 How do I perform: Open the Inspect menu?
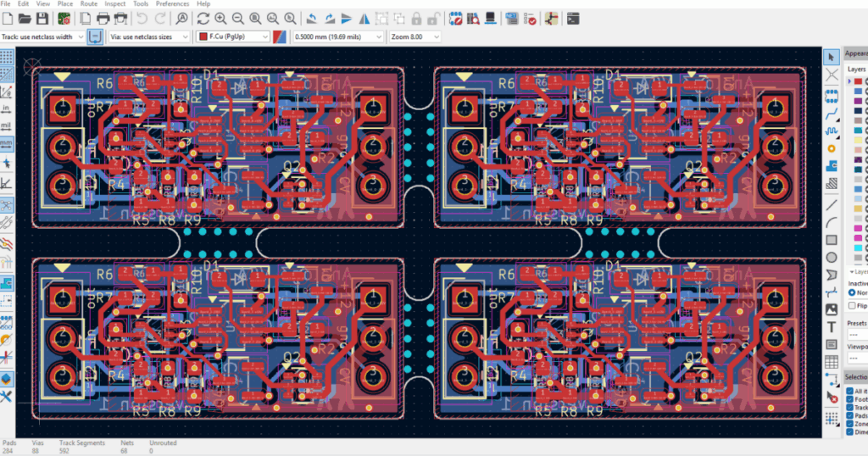coord(115,4)
